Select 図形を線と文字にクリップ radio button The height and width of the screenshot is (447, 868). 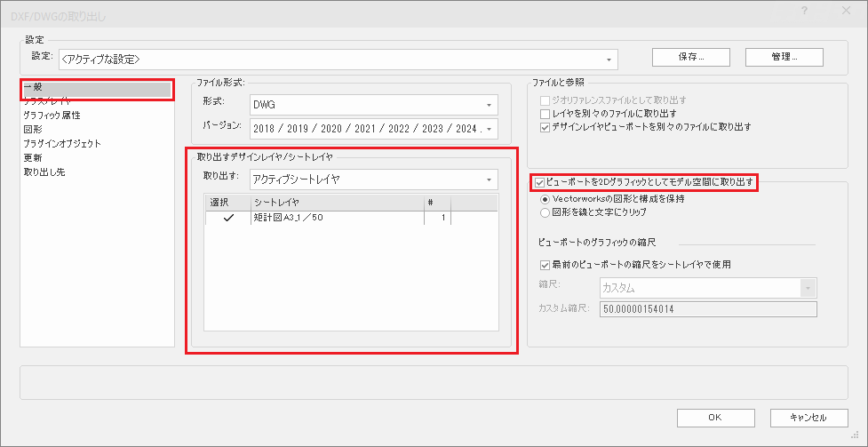[545, 213]
